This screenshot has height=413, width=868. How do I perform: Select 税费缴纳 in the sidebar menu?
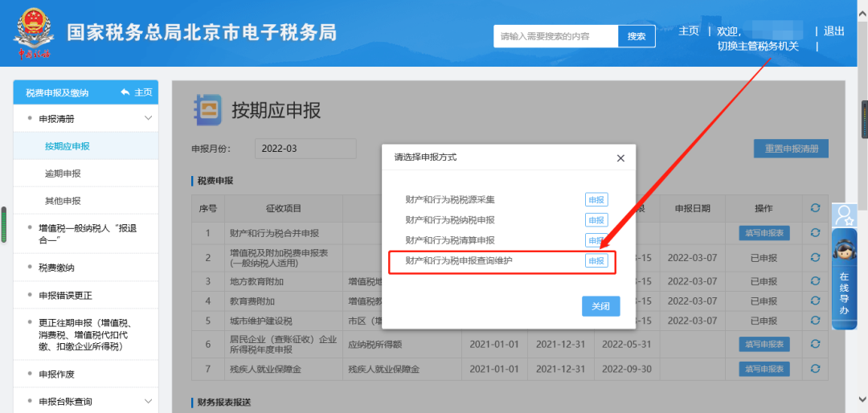pyautogui.click(x=62, y=268)
